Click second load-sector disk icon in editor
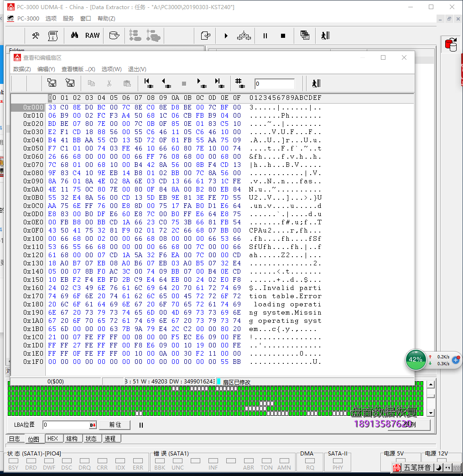 (70, 83)
